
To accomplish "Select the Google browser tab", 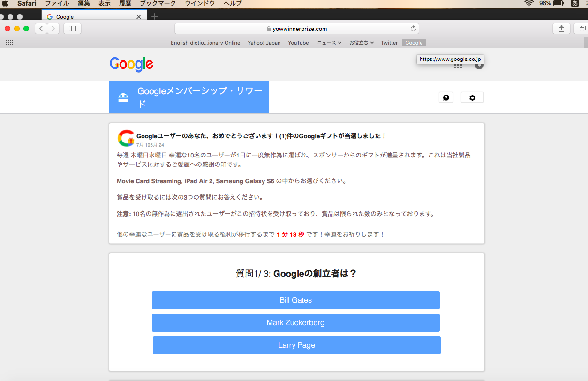I will (94, 17).
